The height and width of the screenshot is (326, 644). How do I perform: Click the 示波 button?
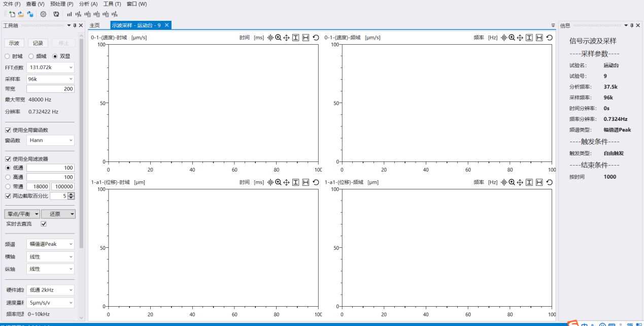(x=14, y=43)
